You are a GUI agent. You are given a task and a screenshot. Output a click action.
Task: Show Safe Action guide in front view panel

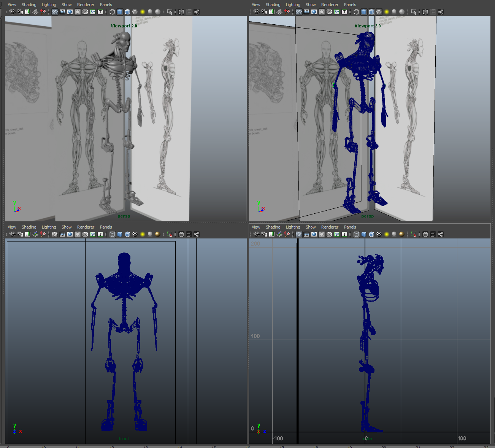pos(93,234)
